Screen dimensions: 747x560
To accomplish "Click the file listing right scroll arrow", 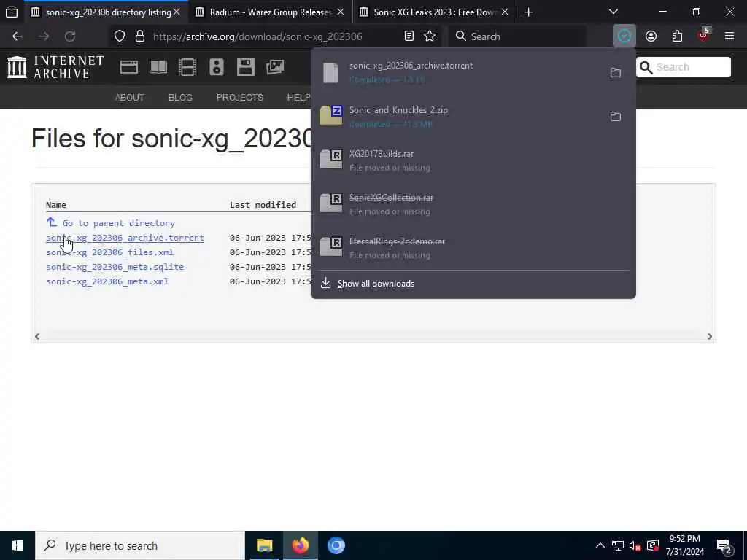I will [x=709, y=336].
